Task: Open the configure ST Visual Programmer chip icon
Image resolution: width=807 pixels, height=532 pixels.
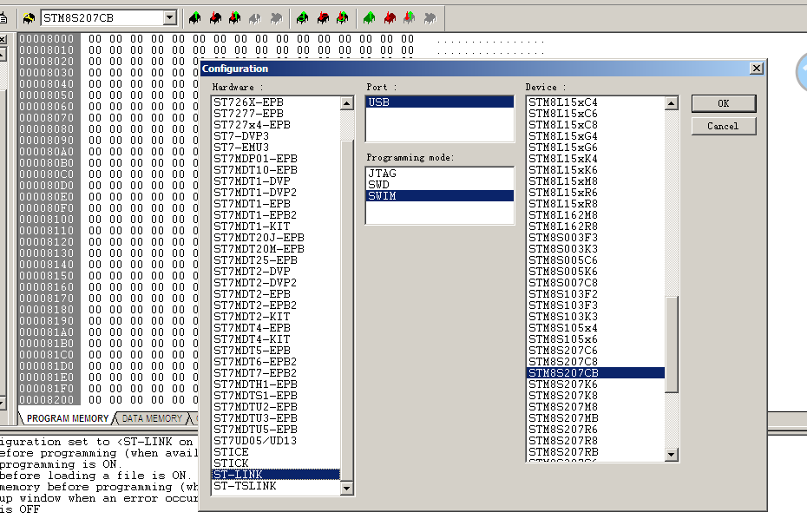Action: (x=29, y=18)
